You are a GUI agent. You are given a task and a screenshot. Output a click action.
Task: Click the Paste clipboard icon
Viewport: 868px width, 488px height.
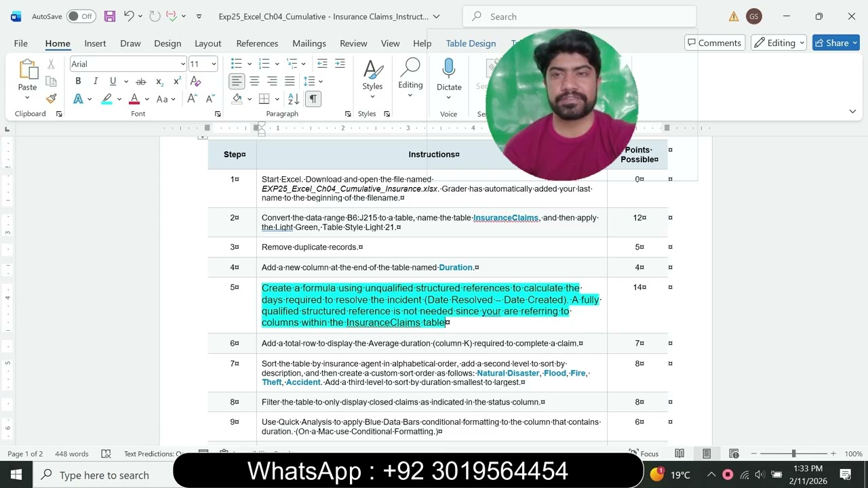[x=28, y=70]
